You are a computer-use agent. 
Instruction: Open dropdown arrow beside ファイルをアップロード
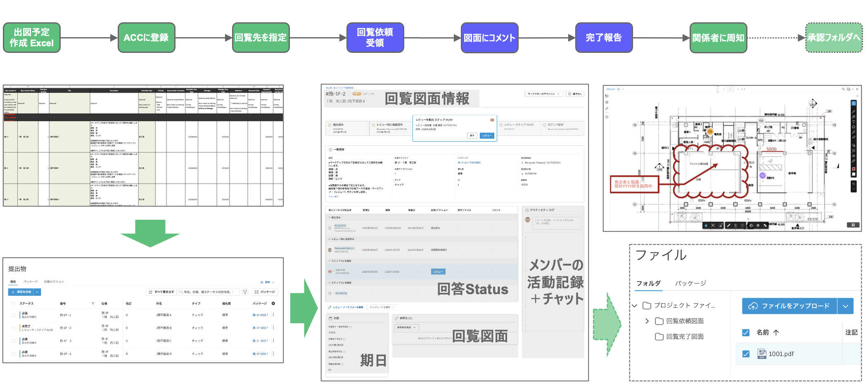[x=845, y=306]
